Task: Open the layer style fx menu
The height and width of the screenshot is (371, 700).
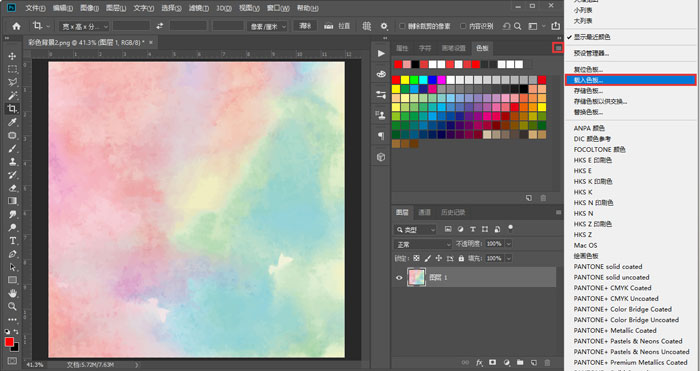Action: coord(479,363)
